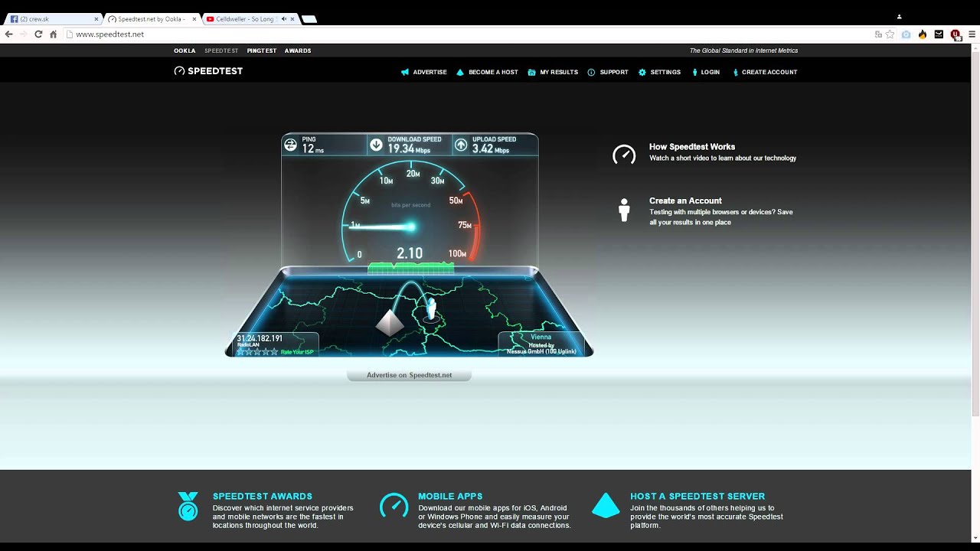Open the CREATE ACCOUNT link

point(769,72)
